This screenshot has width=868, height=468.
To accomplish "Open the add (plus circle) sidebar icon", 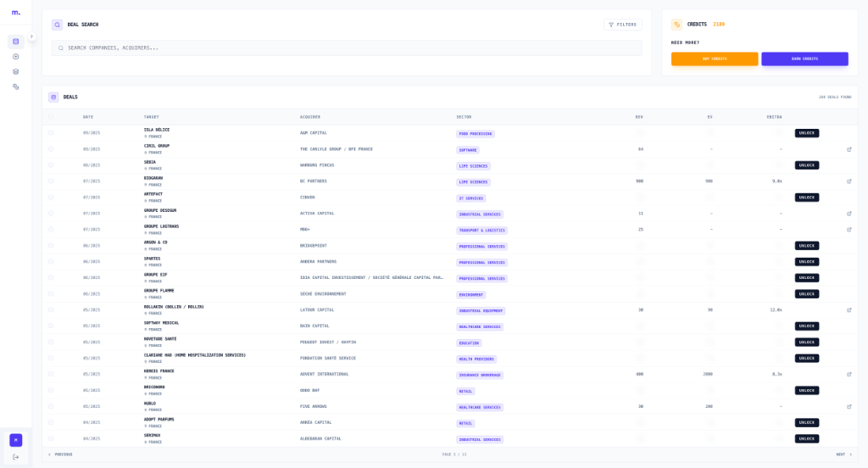I will click(15, 57).
